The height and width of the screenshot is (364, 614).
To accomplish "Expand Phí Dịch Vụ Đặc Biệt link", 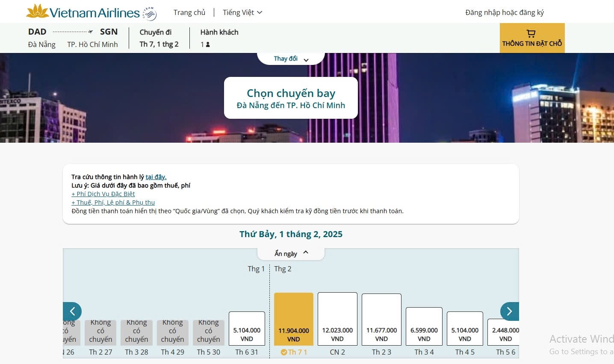I will [x=103, y=194].
